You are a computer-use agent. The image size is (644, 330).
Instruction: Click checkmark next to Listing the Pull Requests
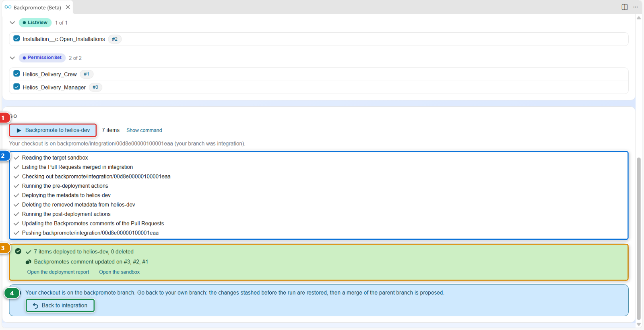tap(17, 167)
